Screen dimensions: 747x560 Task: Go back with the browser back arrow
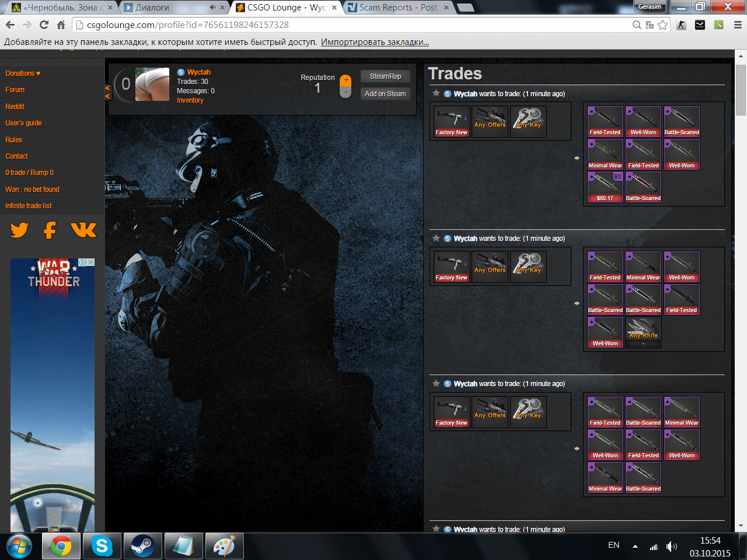pyautogui.click(x=10, y=25)
